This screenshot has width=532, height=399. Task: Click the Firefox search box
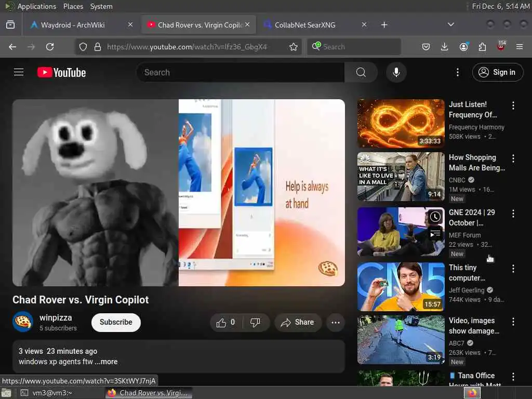click(354, 47)
